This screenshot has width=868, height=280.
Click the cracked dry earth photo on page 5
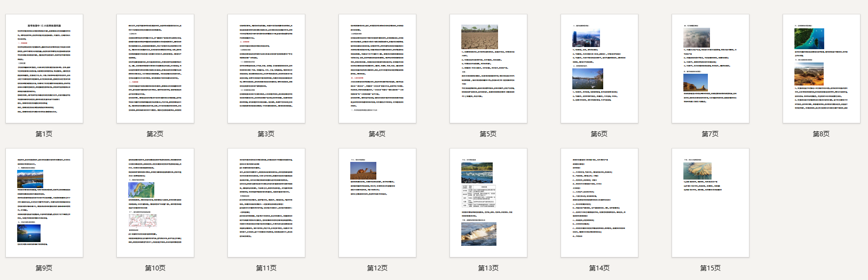point(479,37)
